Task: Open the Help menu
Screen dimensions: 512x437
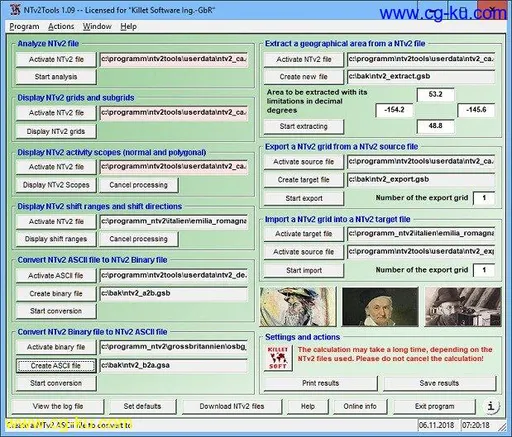Action: tap(128, 26)
